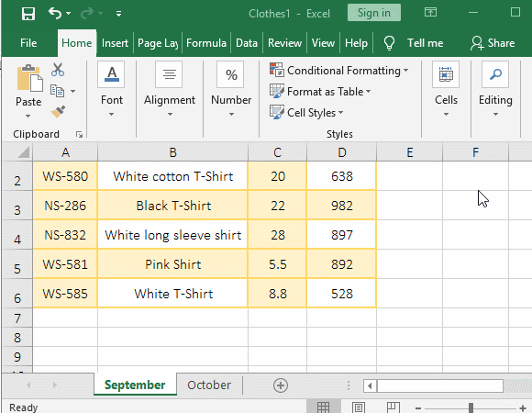Screen dimensions: 532x413
Task: Switch to the October sheet tab
Action: click(209, 385)
